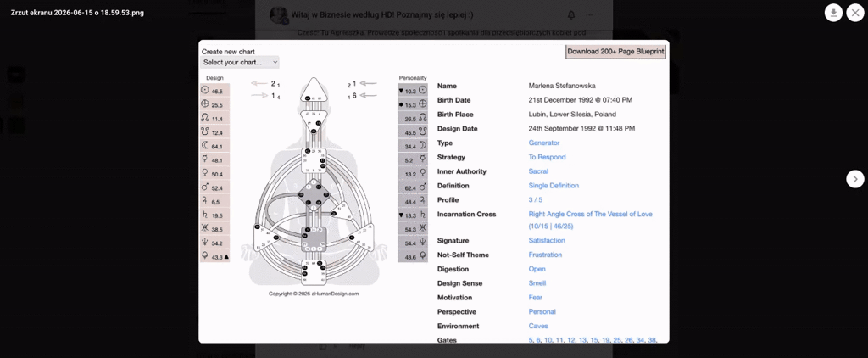Click the notification bell icon
The width and height of the screenshot is (868, 358).
pyautogui.click(x=570, y=15)
